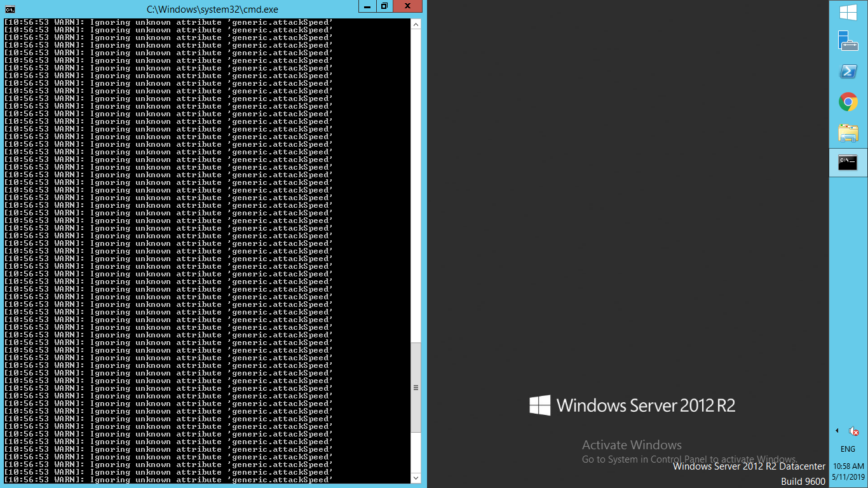The width and height of the screenshot is (868, 488).
Task: Click the cmd scrollbar down arrow
Action: 416,478
